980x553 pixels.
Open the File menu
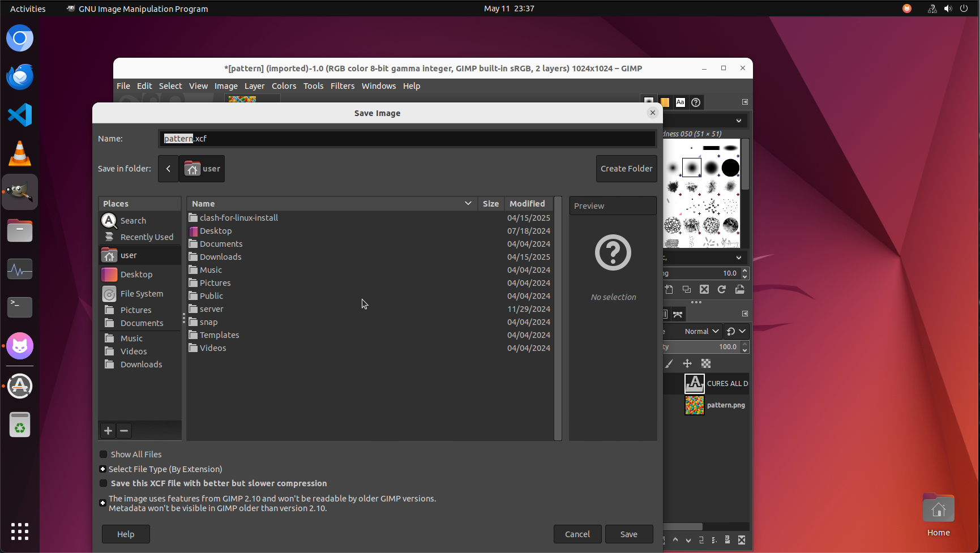click(x=123, y=86)
